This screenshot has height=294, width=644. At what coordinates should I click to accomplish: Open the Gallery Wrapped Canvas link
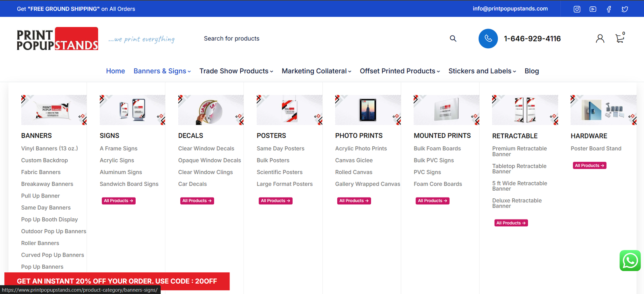pos(368,184)
